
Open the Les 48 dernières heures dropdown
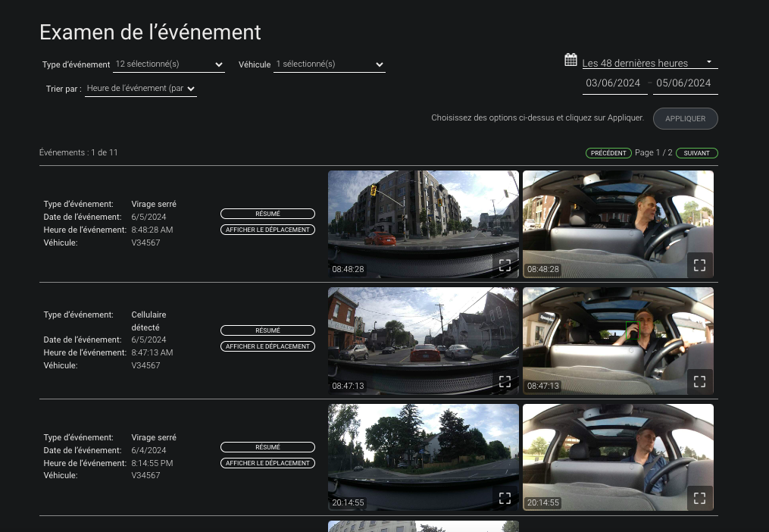[650, 63]
